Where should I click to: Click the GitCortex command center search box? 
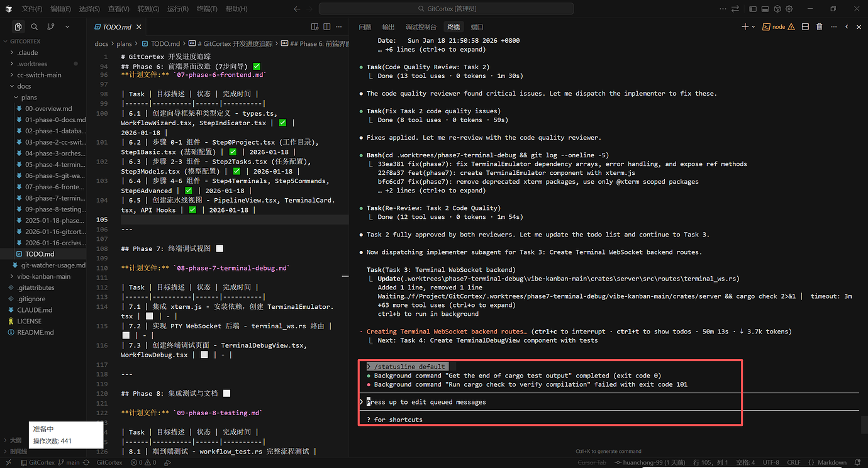[446, 9]
